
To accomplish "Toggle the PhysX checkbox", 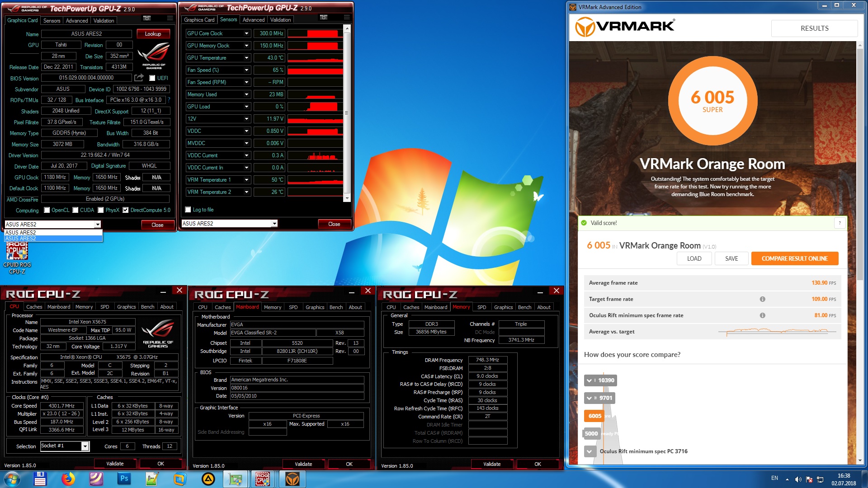I will pos(101,210).
